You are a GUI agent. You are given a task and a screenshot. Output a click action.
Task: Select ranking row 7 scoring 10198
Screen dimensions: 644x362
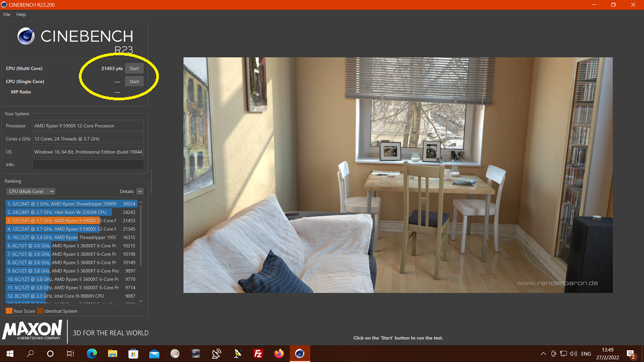(x=71, y=254)
